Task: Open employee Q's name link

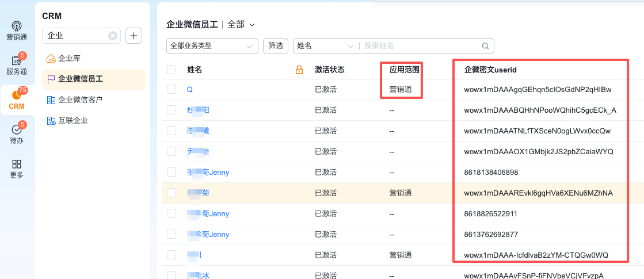Action: (190, 90)
